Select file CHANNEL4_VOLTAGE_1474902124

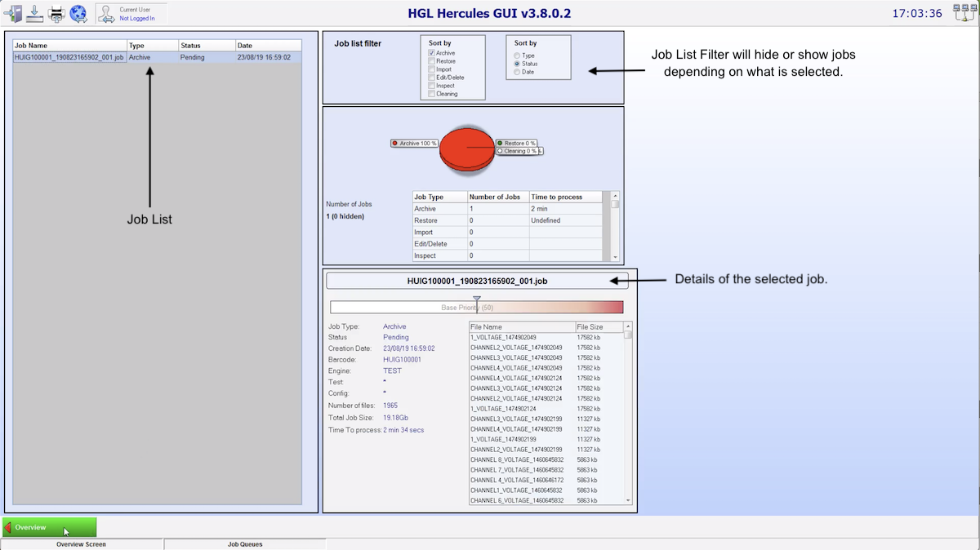pos(516,378)
